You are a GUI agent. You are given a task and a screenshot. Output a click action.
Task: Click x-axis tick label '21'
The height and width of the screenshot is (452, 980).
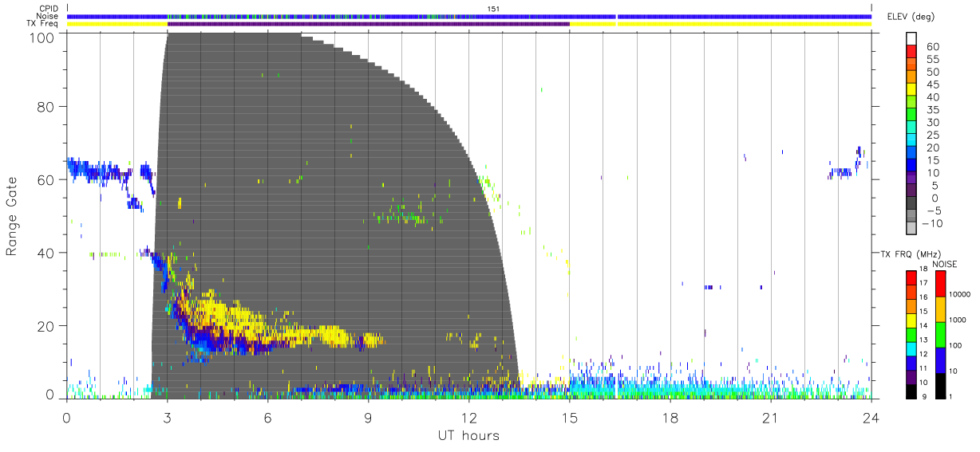click(x=770, y=418)
